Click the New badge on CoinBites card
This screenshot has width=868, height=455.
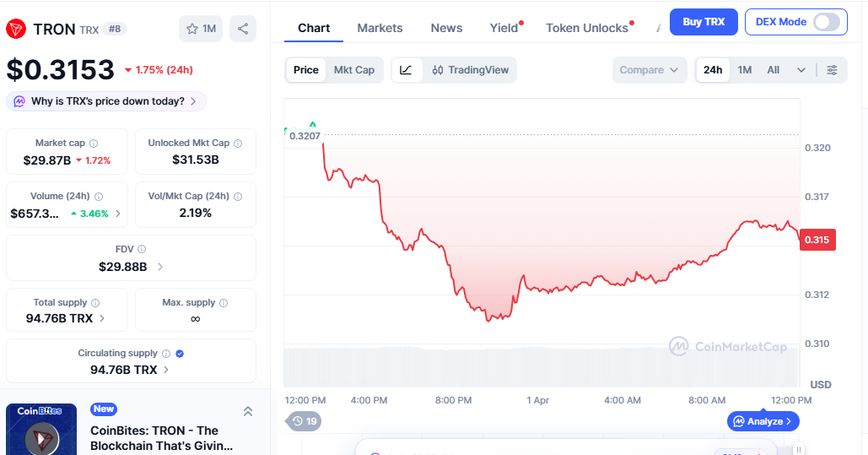[104, 409]
